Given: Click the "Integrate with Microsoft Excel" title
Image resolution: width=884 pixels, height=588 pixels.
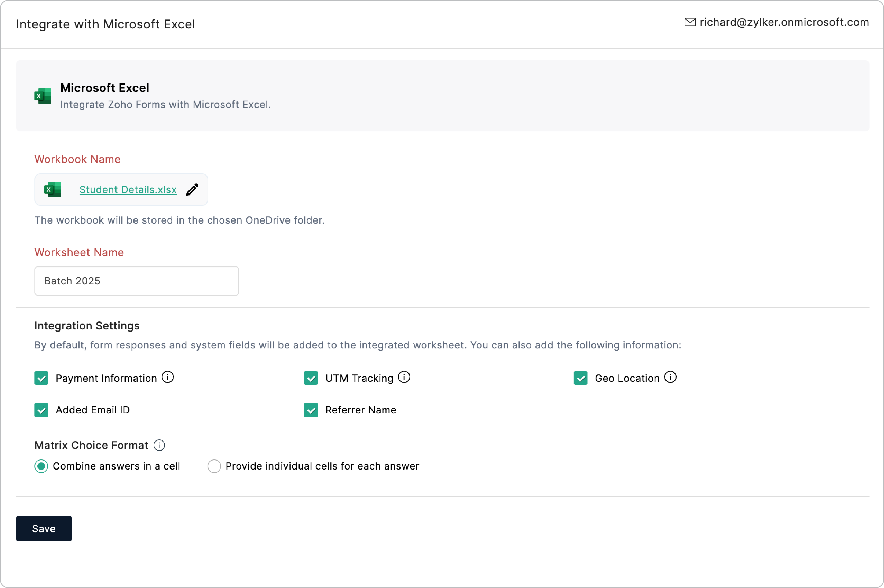Looking at the screenshot, I should [x=105, y=24].
